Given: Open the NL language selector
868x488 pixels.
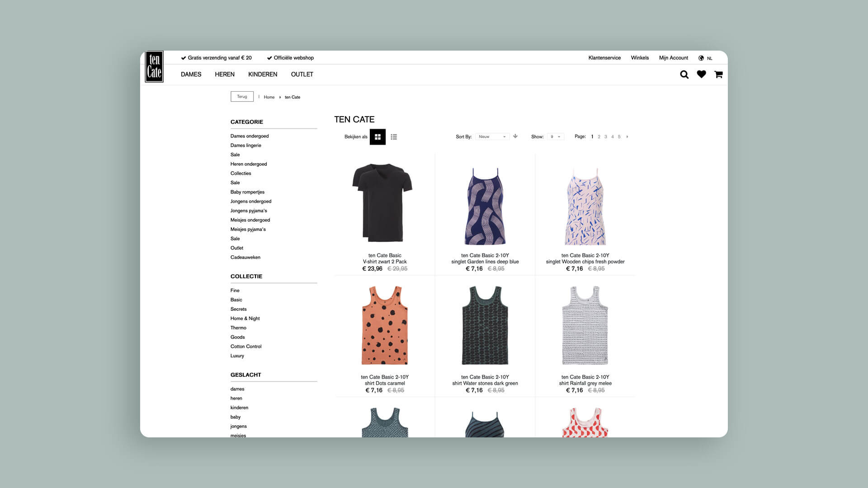Looking at the screenshot, I should click(709, 58).
